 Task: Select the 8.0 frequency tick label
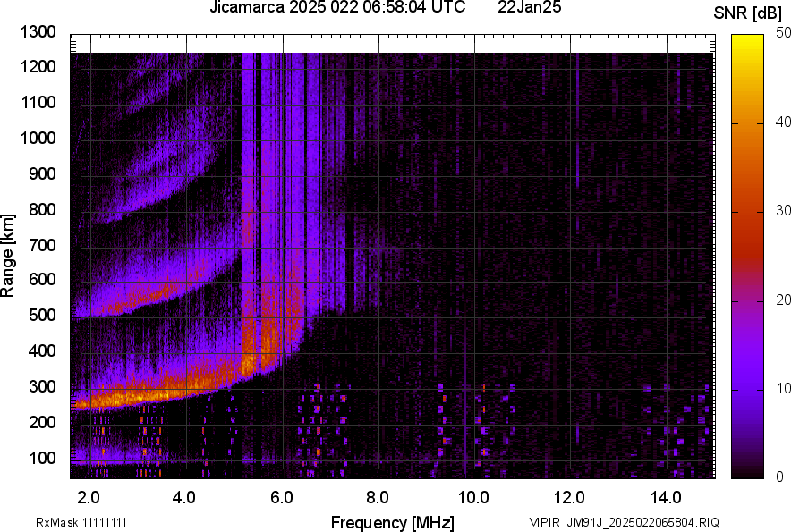click(x=378, y=497)
